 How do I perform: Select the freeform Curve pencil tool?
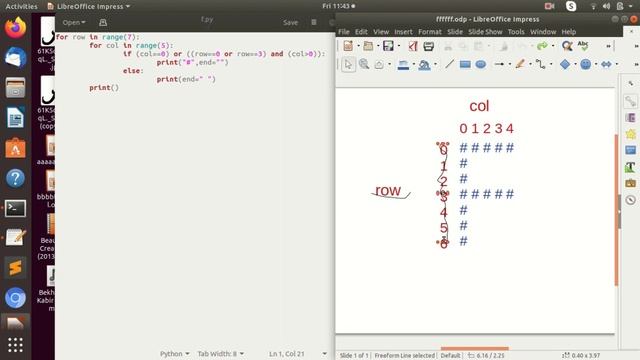(520, 64)
